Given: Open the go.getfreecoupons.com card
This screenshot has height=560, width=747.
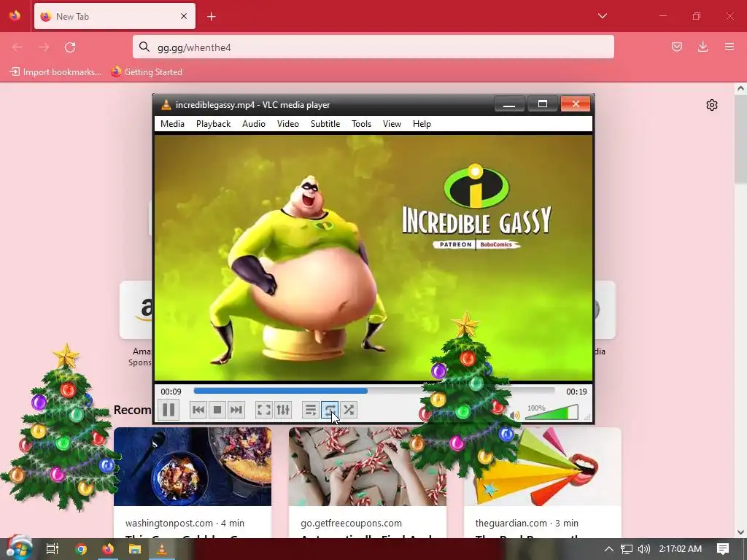Looking at the screenshot, I should tap(368, 483).
